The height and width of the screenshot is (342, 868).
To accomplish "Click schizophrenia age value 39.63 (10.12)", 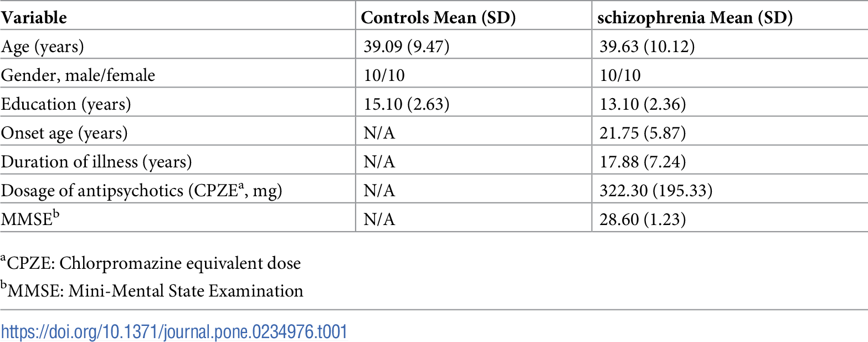I will [648, 47].
